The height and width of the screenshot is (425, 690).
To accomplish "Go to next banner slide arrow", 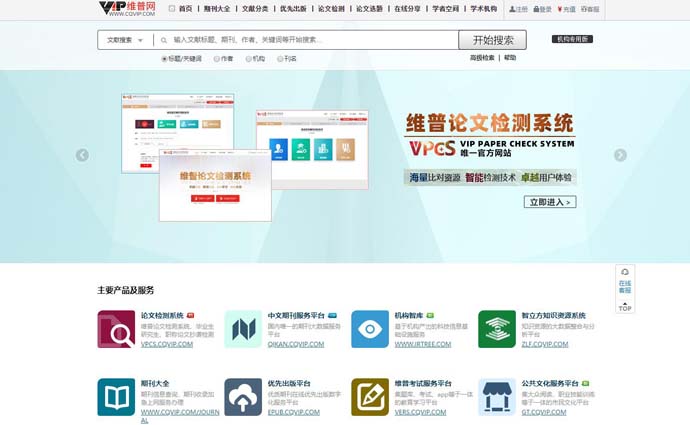I will tap(620, 155).
